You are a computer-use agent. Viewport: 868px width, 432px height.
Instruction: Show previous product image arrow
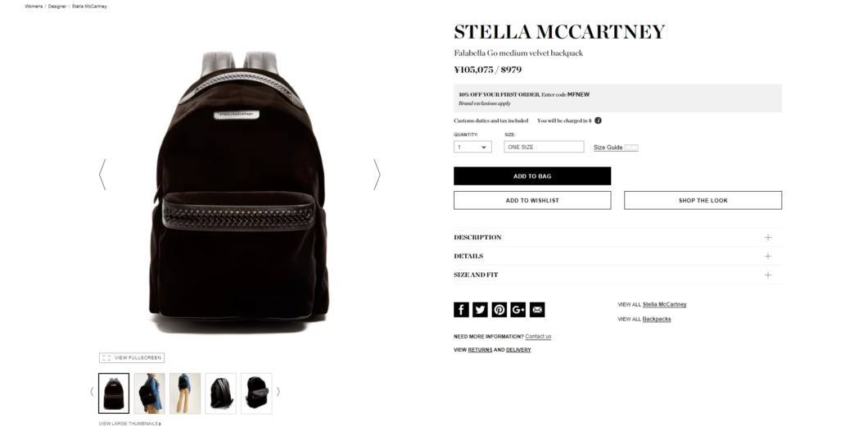coord(102,175)
